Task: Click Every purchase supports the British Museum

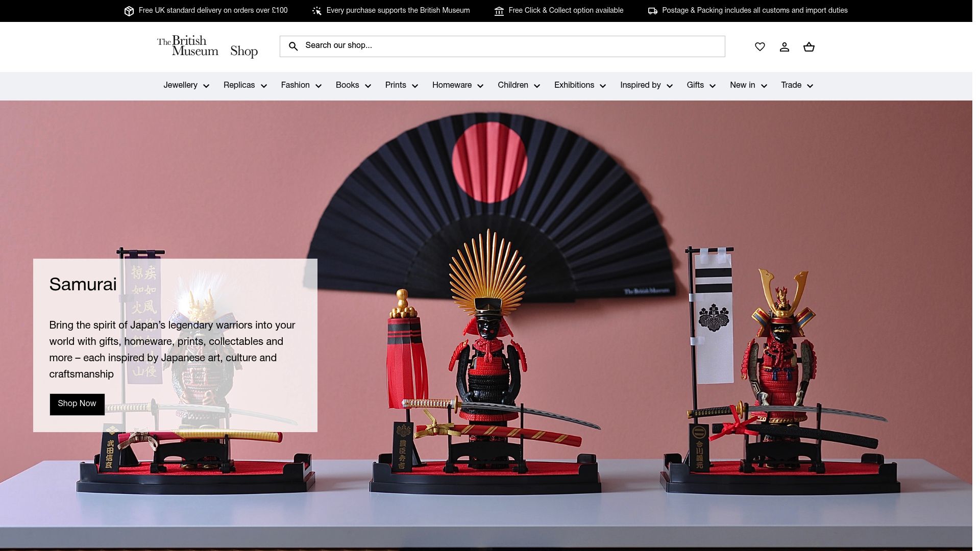Action: pos(398,11)
